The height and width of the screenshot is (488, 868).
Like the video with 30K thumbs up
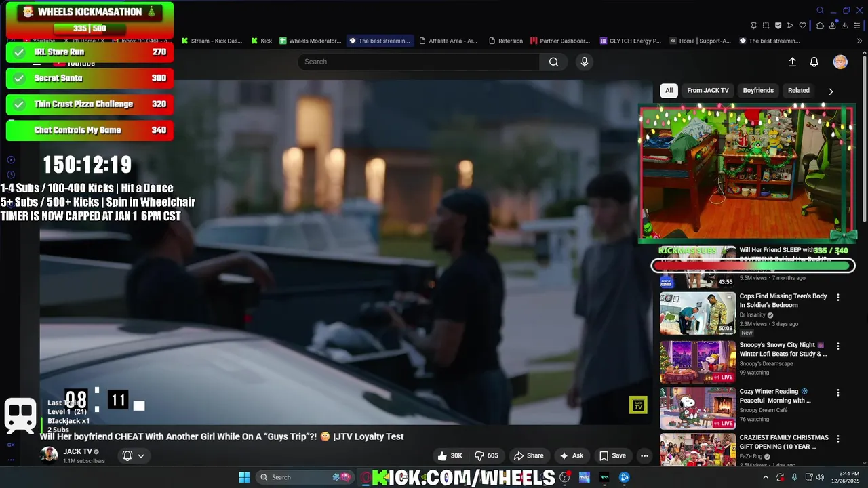450,455
